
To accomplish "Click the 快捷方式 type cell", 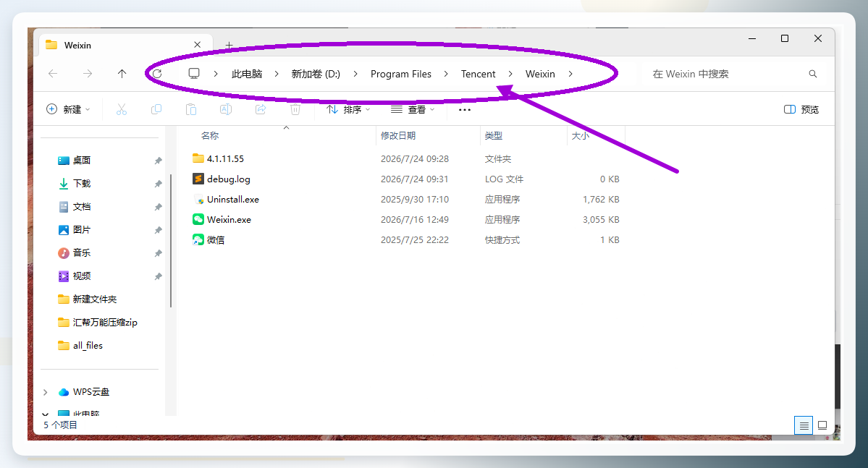I will (502, 240).
